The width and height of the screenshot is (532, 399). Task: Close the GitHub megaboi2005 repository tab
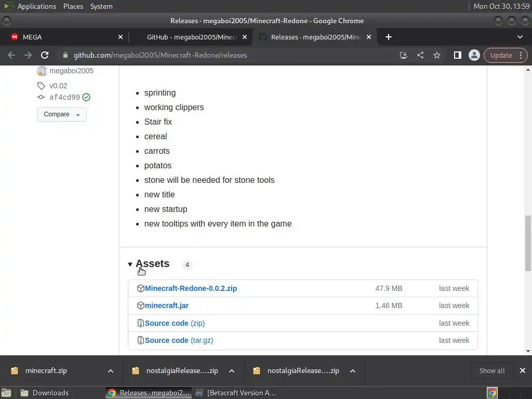(x=245, y=37)
